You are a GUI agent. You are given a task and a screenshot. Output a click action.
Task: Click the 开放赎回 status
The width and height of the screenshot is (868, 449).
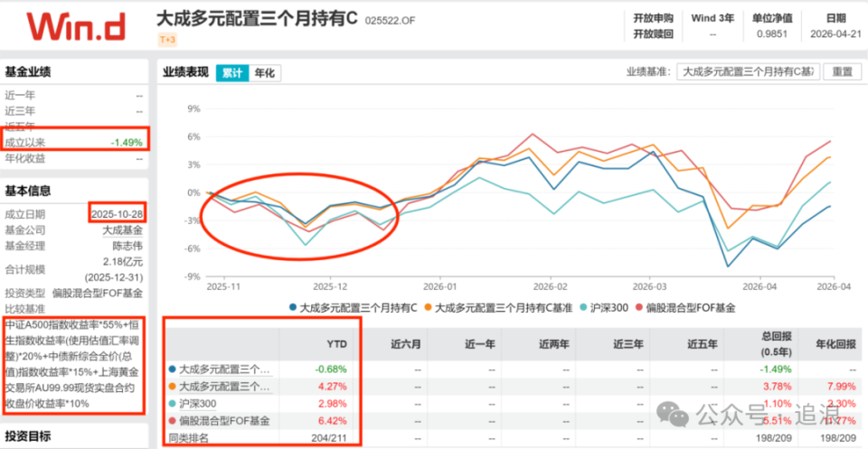tap(653, 33)
